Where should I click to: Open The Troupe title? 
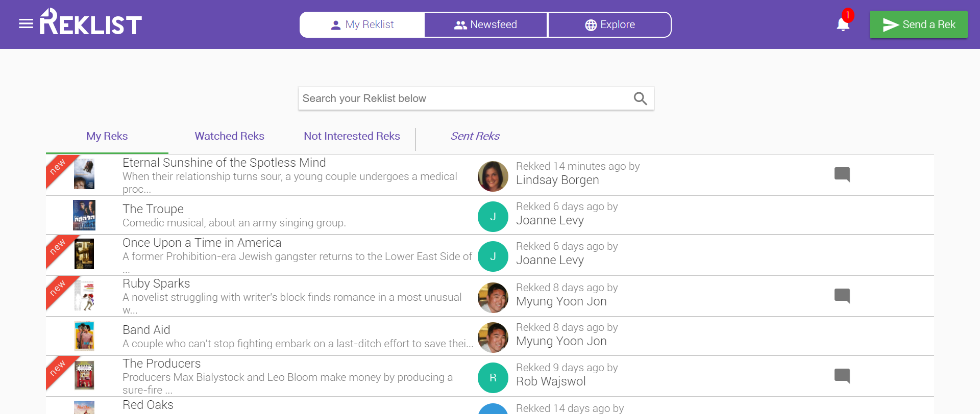[x=153, y=209]
